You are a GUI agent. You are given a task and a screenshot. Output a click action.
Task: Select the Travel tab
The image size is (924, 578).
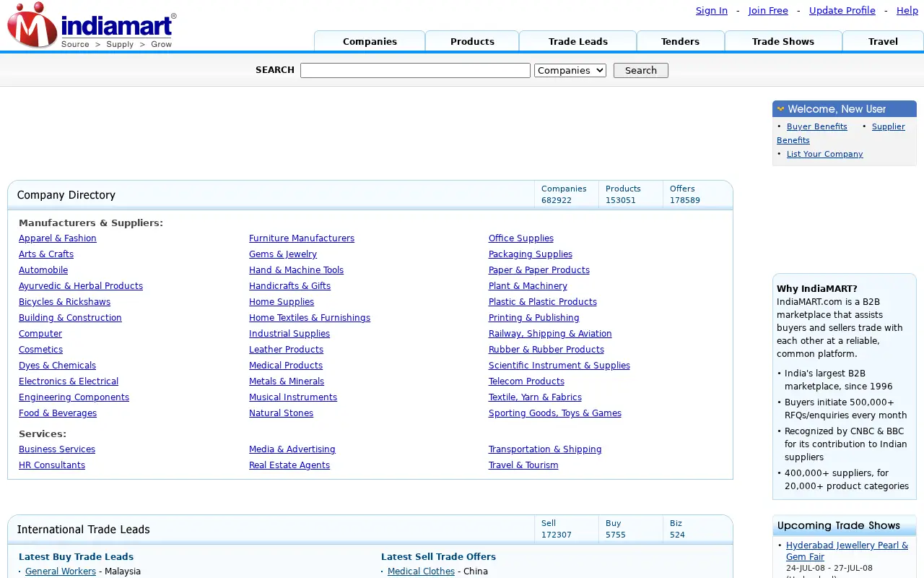[x=883, y=41]
